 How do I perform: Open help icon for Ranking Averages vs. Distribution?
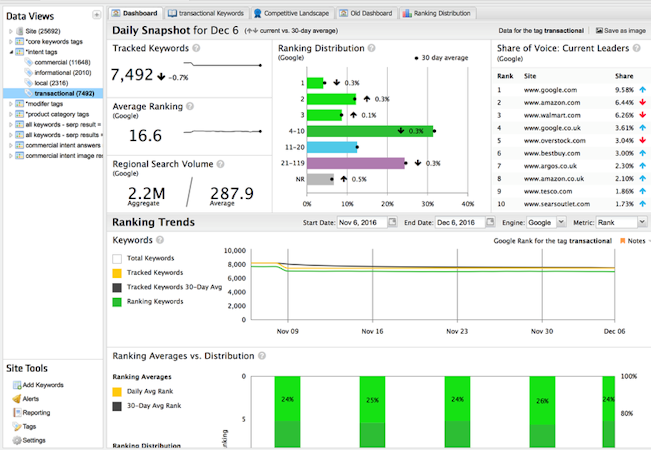[262, 356]
